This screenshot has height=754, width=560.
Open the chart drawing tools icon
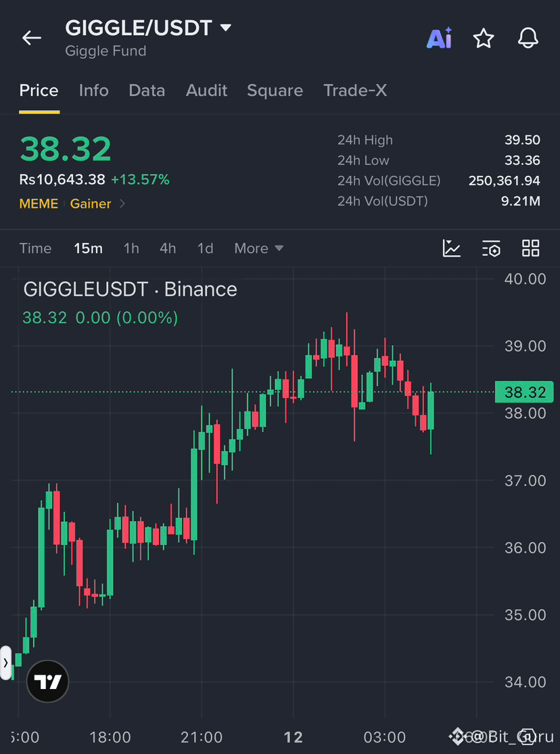(x=451, y=248)
